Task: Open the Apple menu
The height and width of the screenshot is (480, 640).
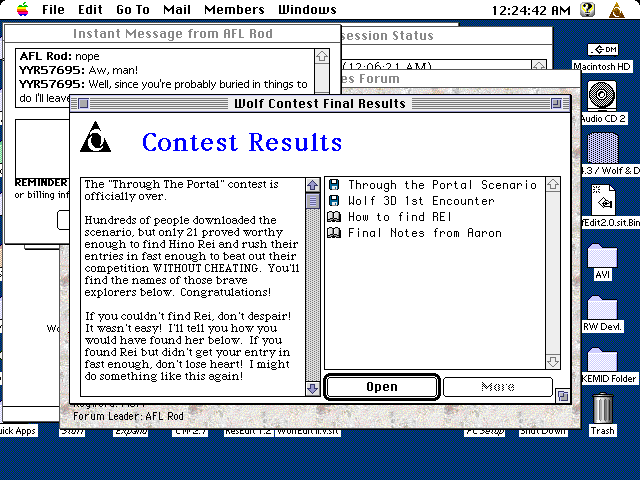Action: (23, 9)
